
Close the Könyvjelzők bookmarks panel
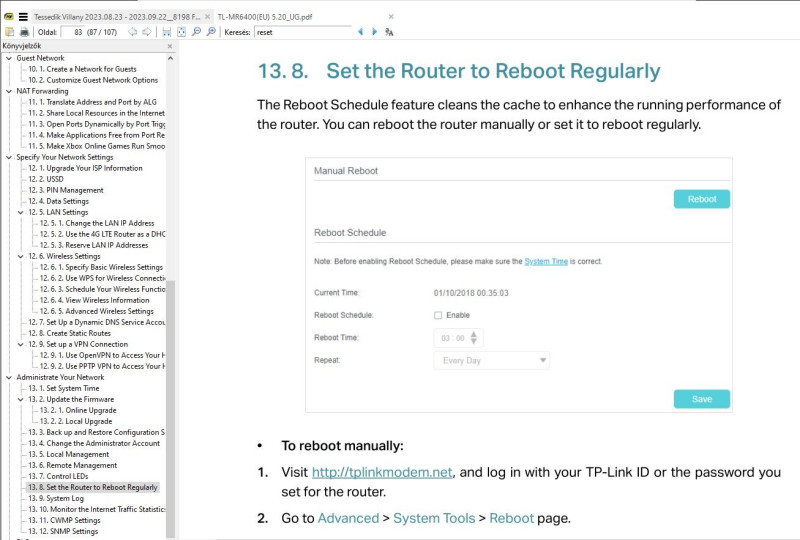pyautogui.click(x=170, y=46)
